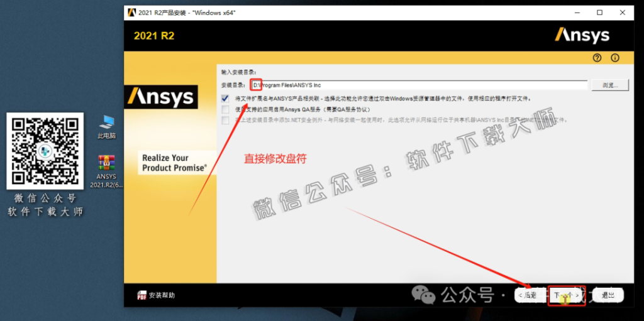Minimize the installer window
The width and height of the screenshot is (644, 321).
pos(578,13)
